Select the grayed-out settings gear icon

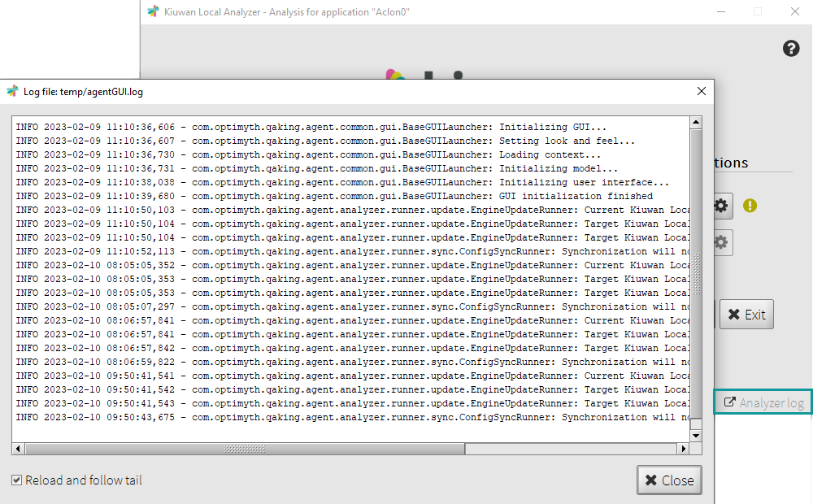tap(720, 242)
